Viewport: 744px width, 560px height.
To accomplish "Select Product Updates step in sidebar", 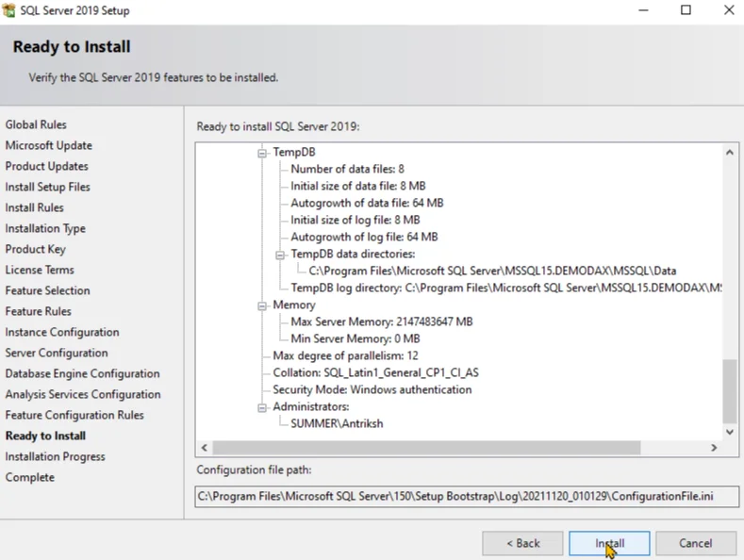I will coord(47,167).
